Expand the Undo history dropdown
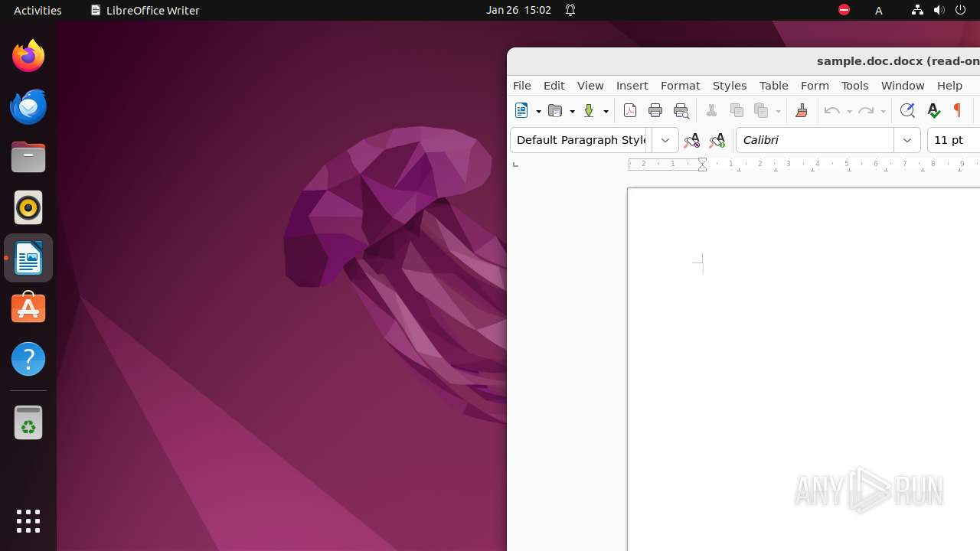 coord(849,112)
